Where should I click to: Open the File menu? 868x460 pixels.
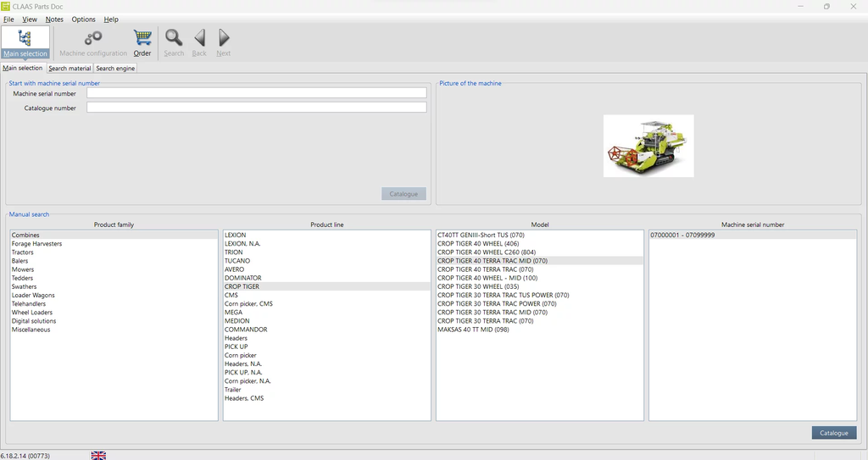8,19
